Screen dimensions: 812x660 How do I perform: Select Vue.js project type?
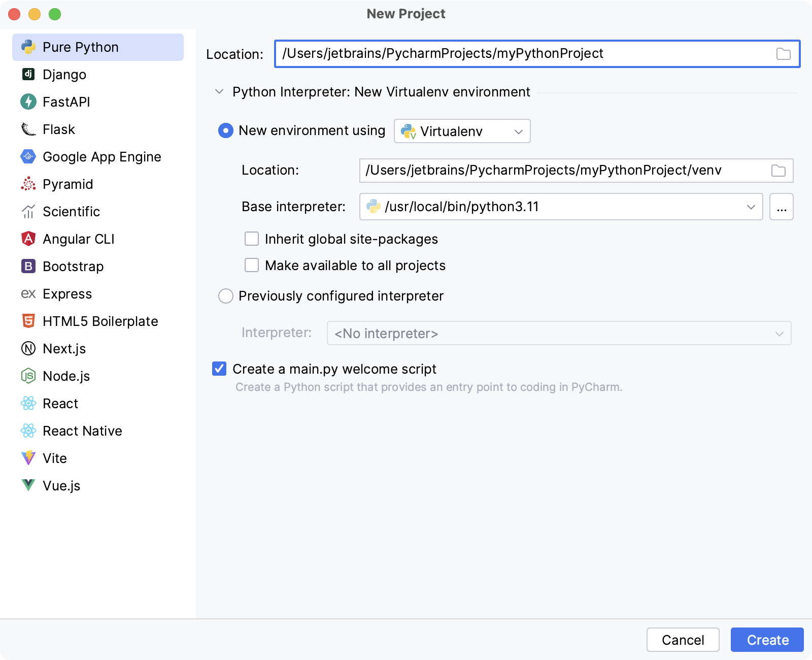click(98, 486)
